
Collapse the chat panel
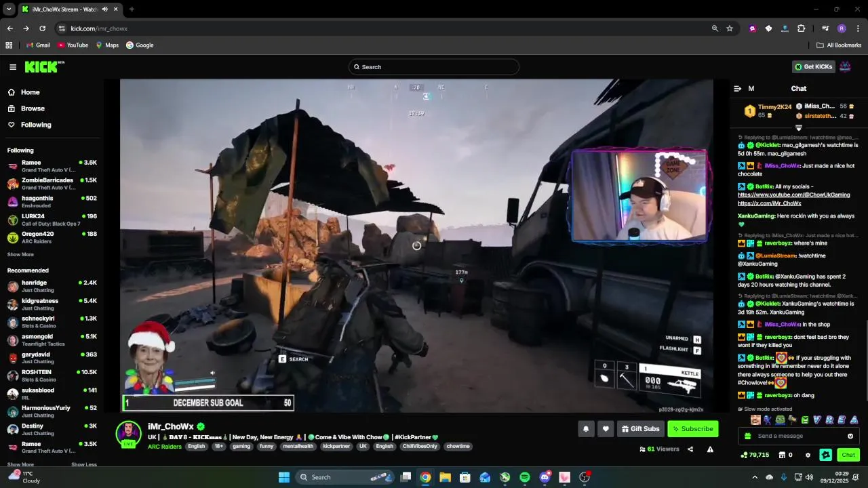coord(737,89)
